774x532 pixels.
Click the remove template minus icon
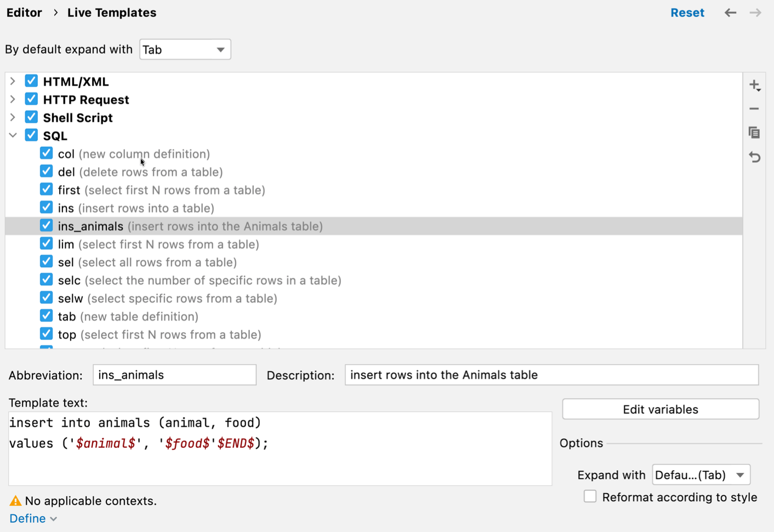(x=754, y=109)
